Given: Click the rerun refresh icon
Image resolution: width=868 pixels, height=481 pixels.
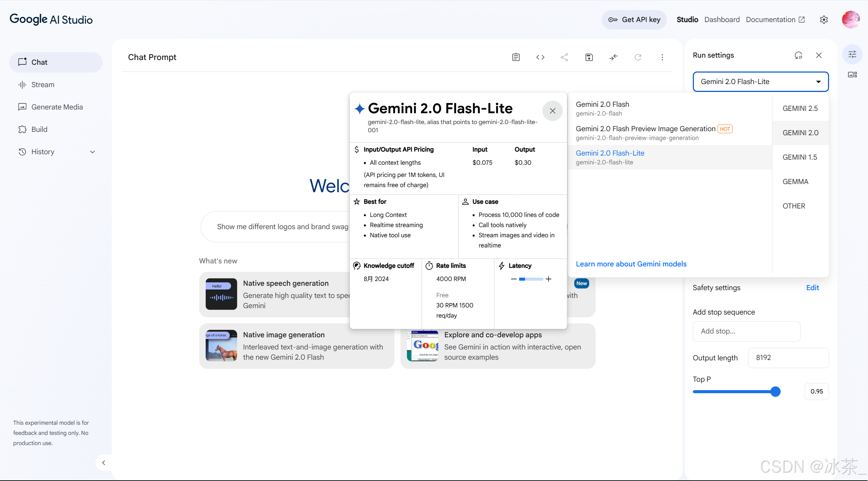Looking at the screenshot, I should (638, 57).
